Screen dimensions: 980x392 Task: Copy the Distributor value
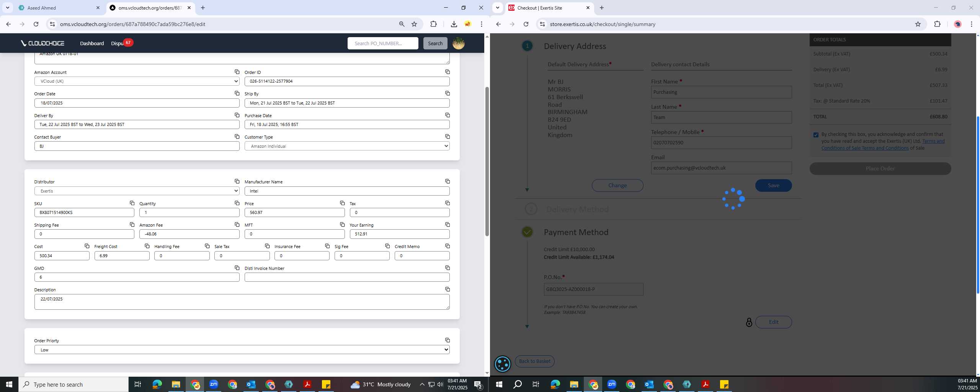[x=237, y=181]
